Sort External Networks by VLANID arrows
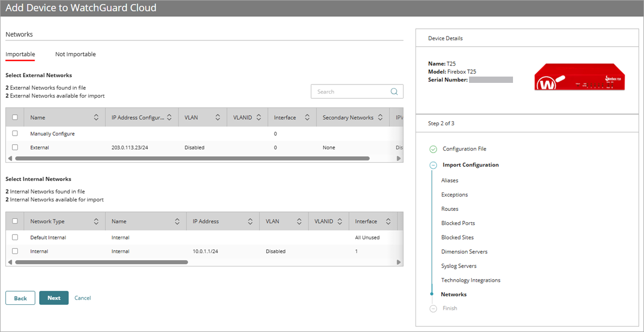The height and width of the screenshot is (332, 644). (x=259, y=117)
